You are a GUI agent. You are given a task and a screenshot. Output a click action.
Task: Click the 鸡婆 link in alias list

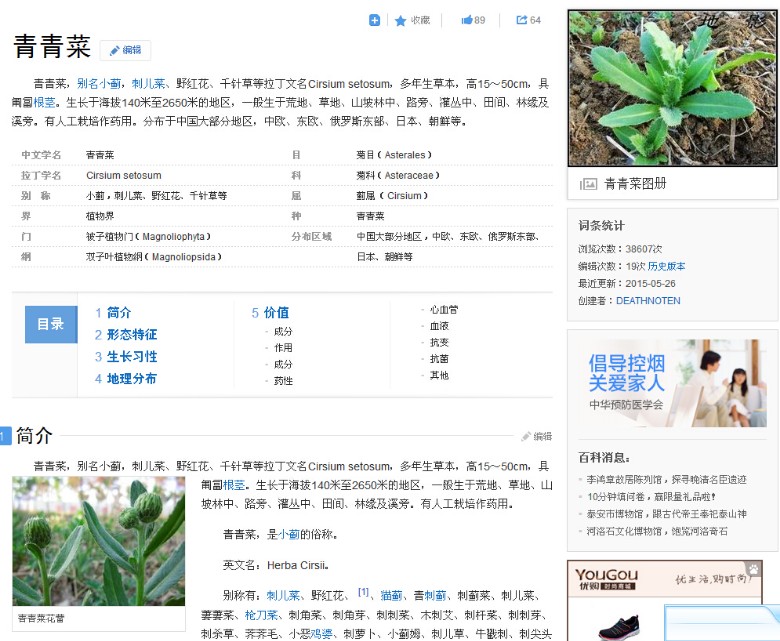(x=321, y=634)
